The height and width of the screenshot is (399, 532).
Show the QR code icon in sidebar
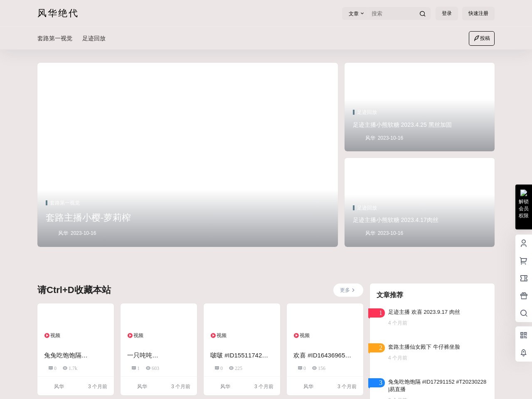[524, 335]
